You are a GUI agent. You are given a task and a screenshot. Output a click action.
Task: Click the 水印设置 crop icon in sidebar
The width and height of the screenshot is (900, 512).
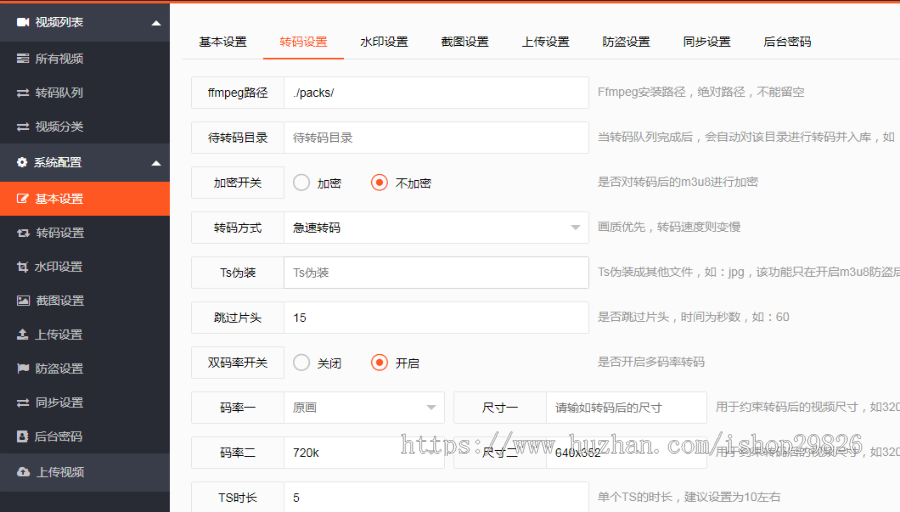23,267
